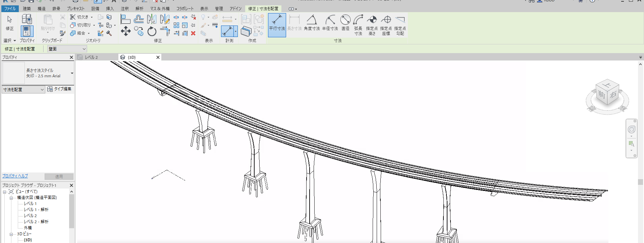Click the Split Element tool
644x243 pixels.
(x=176, y=17)
